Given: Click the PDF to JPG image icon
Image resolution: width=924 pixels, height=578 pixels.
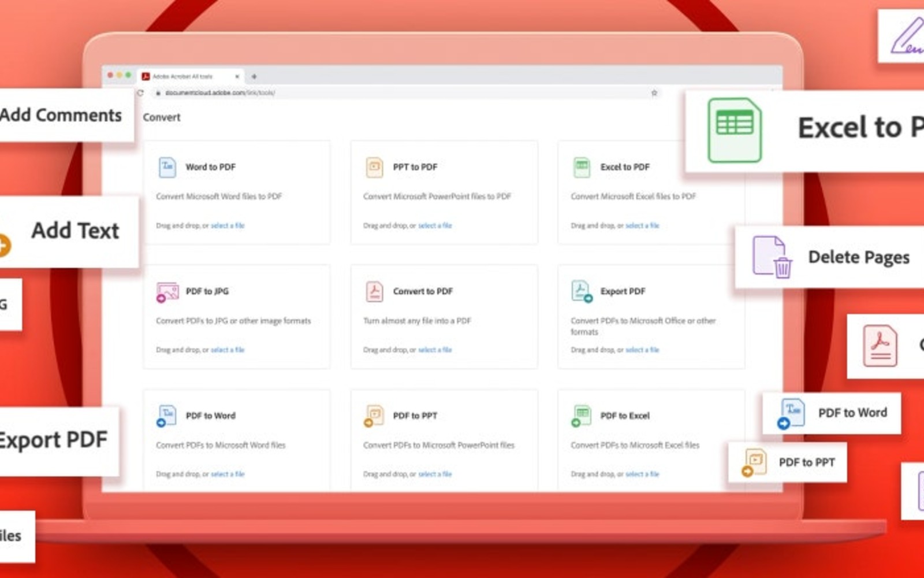Looking at the screenshot, I should 167,292.
